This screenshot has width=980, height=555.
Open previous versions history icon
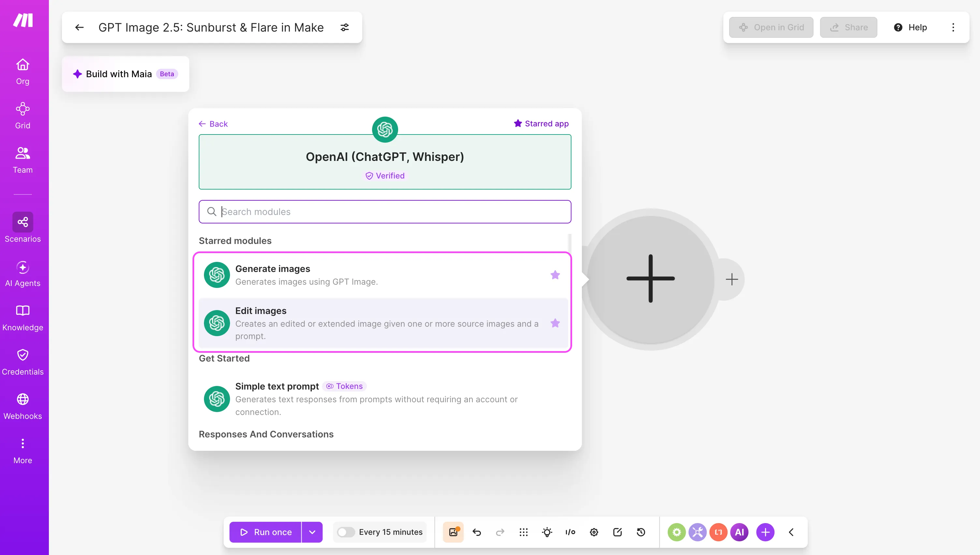[641, 532]
